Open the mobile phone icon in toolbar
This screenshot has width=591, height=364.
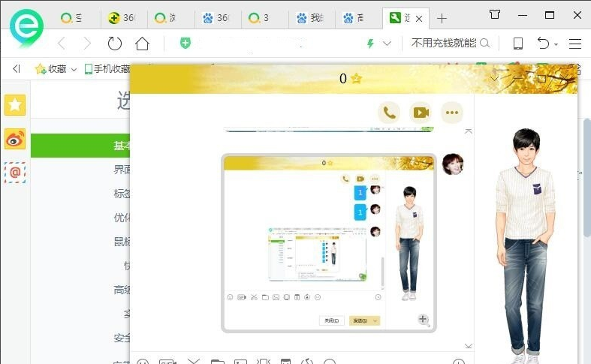(518, 44)
